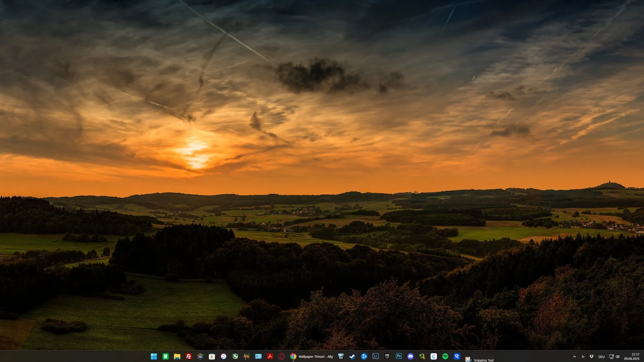The height and width of the screenshot is (362, 644).
Task: Open the DEU keyboard language switcher
Action: click(601, 357)
